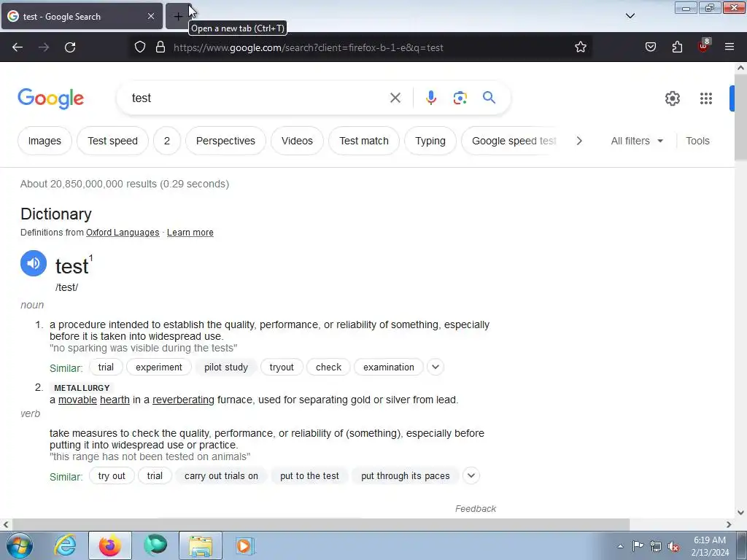Expand more noun synonyms
The height and width of the screenshot is (560, 747).
point(436,367)
